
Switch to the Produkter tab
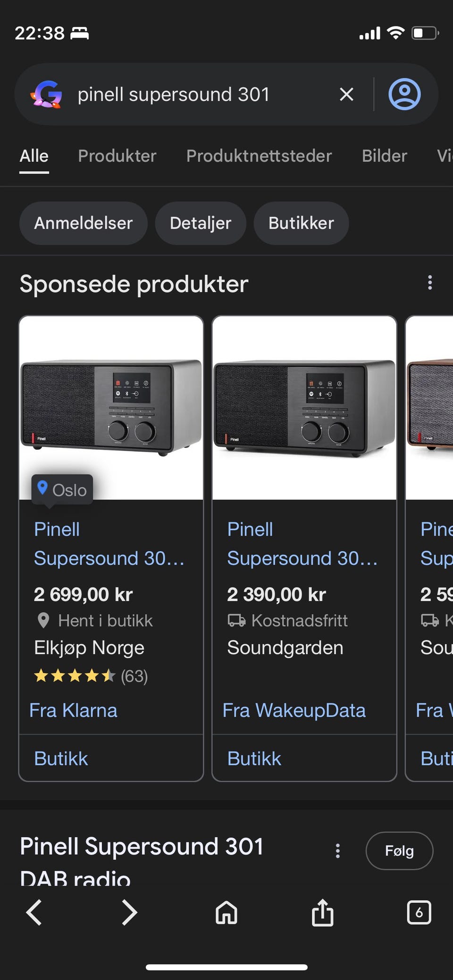(117, 156)
